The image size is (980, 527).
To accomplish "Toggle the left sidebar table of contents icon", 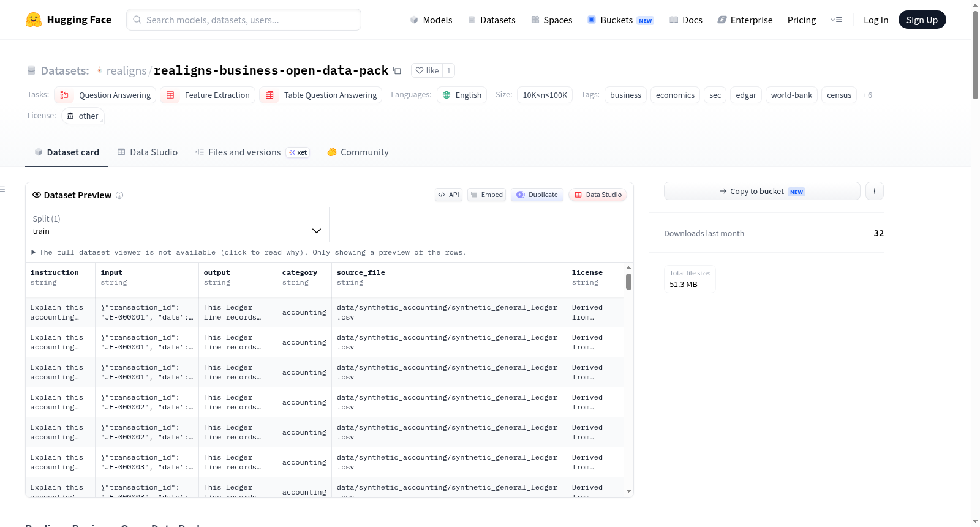I will [2, 189].
